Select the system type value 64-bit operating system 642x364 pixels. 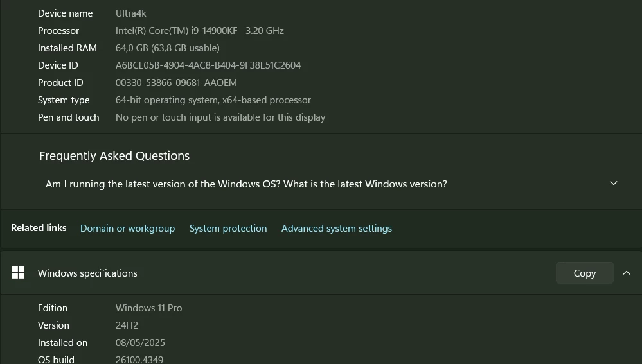point(213,100)
